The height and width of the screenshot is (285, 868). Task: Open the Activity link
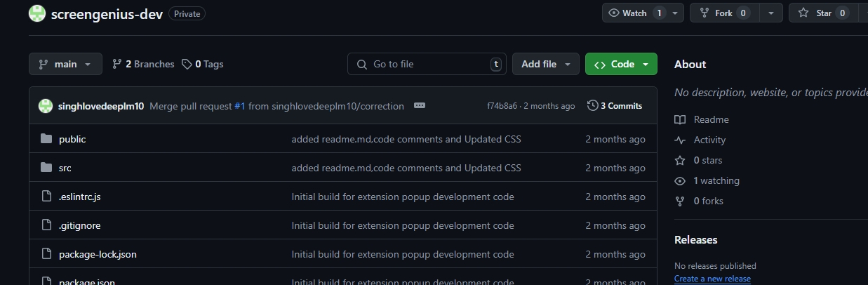click(709, 140)
